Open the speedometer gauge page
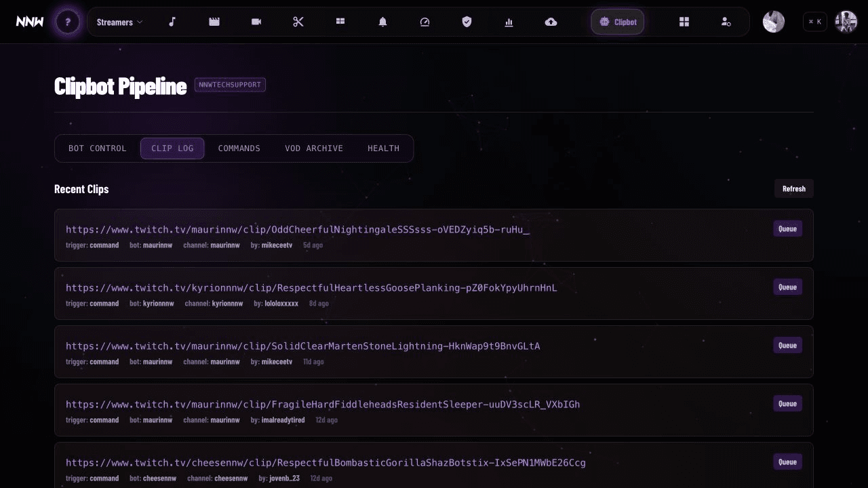This screenshot has width=868, height=488. (x=425, y=22)
